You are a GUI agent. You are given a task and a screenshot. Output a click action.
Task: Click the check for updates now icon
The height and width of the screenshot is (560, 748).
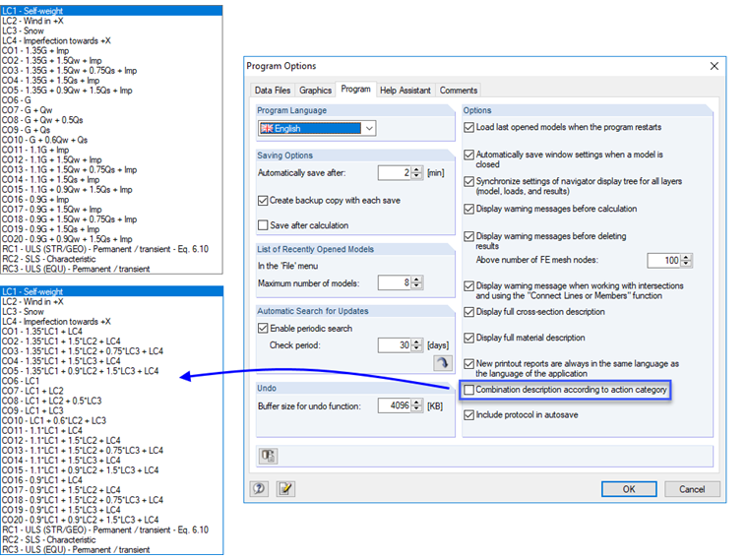coord(442,363)
